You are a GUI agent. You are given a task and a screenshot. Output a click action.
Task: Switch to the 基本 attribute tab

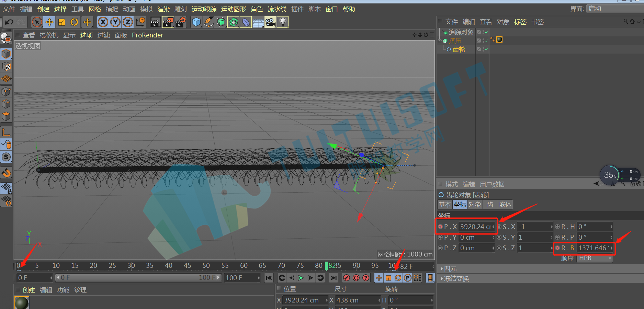click(x=445, y=205)
